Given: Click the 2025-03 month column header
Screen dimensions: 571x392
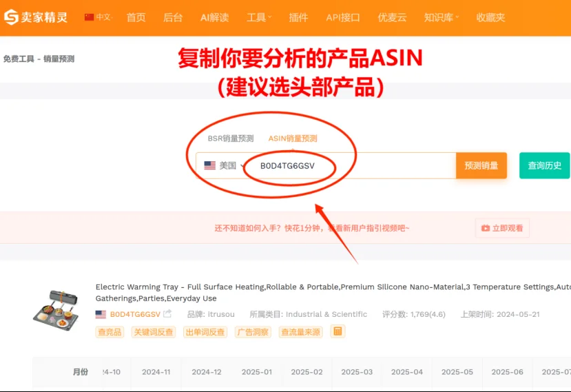Looking at the screenshot, I should point(357,372).
